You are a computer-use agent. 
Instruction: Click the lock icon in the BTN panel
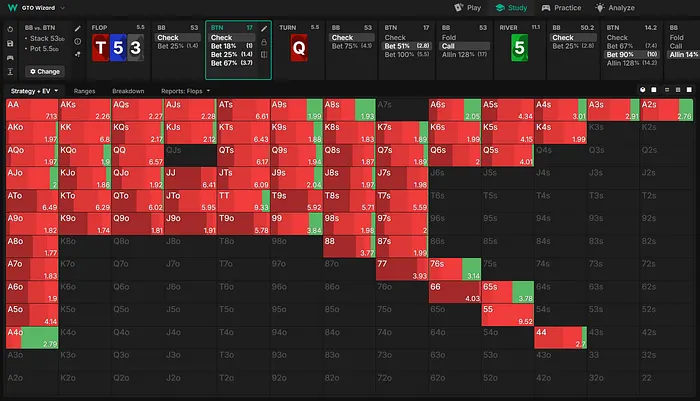pyautogui.click(x=264, y=42)
